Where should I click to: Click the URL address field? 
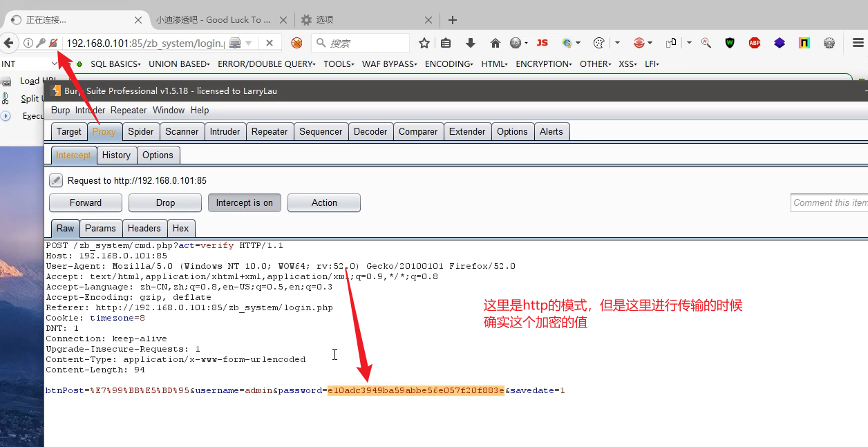click(x=145, y=43)
